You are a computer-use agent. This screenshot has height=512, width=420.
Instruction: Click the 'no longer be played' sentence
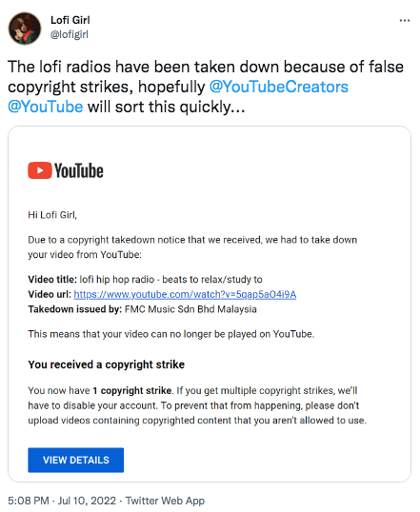[170, 334]
